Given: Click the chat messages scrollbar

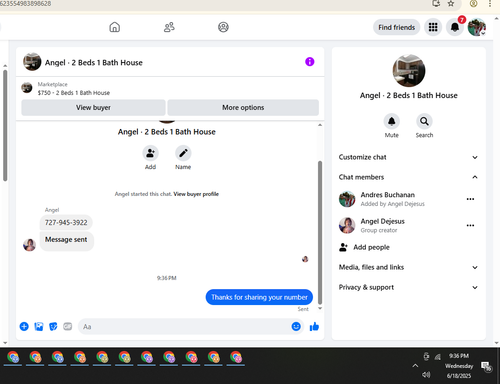Looking at the screenshot, I should 320,232.
